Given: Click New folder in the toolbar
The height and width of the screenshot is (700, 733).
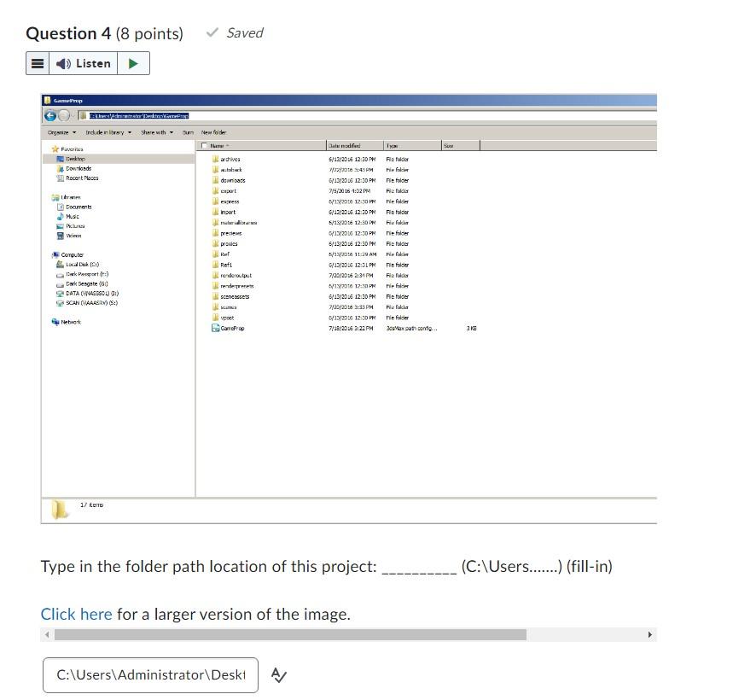Looking at the screenshot, I should [x=213, y=132].
